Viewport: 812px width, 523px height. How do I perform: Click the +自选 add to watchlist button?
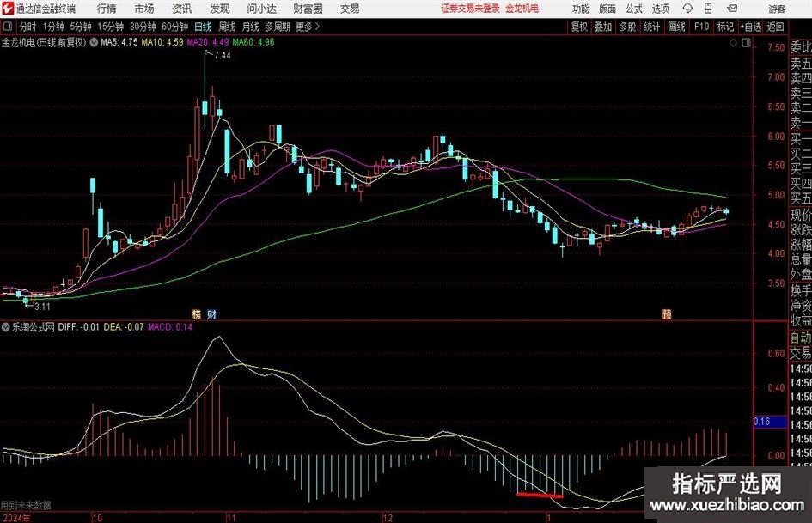pos(750,27)
